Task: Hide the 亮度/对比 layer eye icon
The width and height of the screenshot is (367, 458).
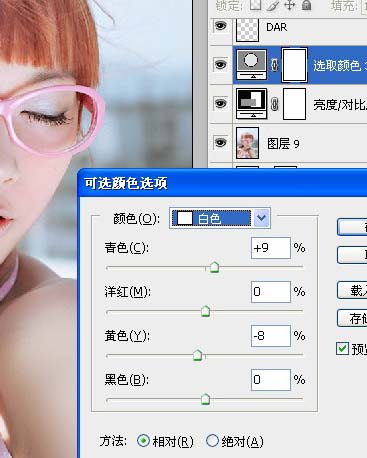Action: click(x=220, y=103)
